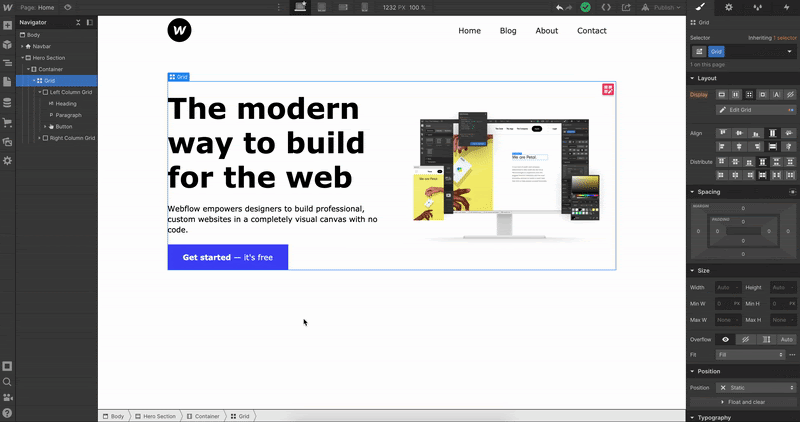This screenshot has width=800, height=422.
Task: Open the CMS Collections database icon
Action: click(7, 103)
